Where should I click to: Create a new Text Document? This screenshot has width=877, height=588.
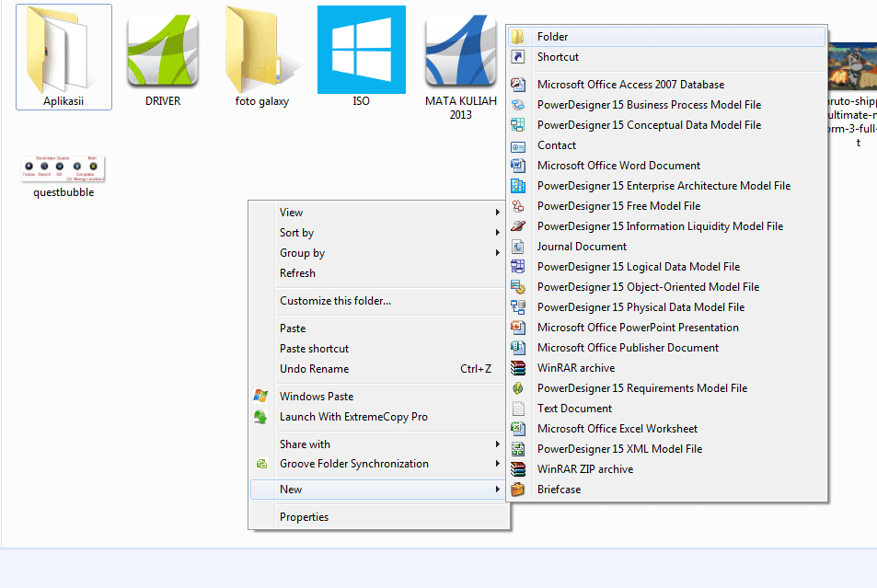point(666,409)
